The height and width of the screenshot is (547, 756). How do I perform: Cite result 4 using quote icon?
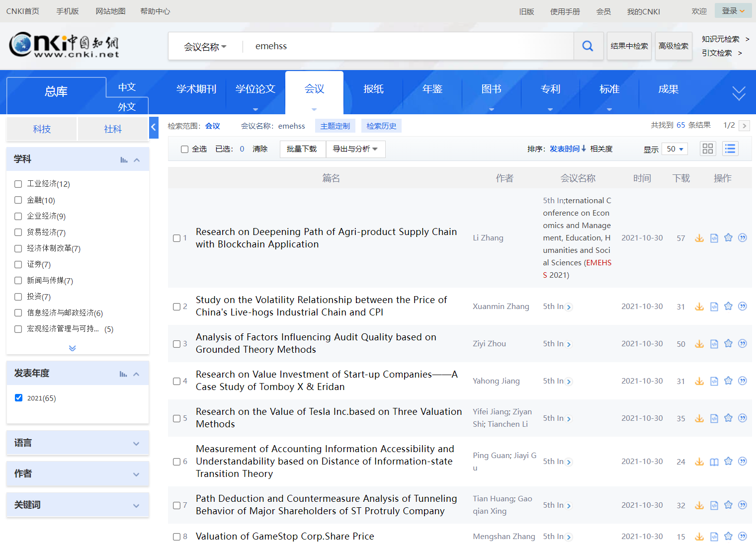tap(742, 381)
